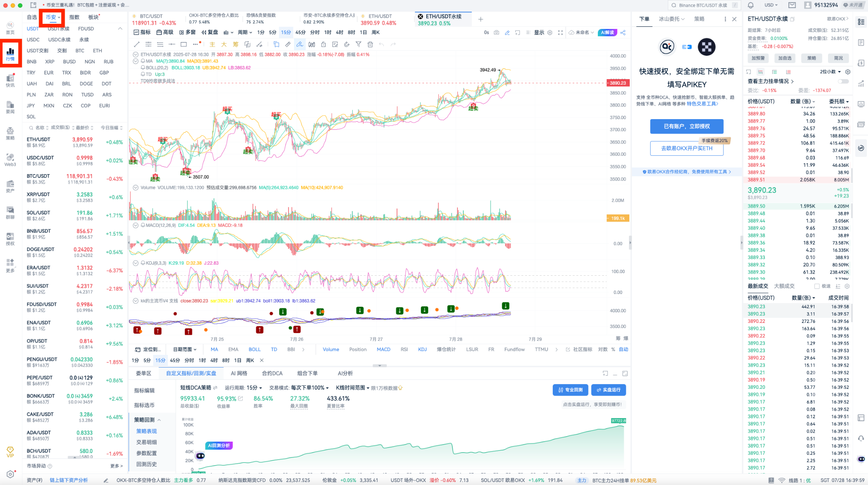This screenshot has height=485, width=868.
Task: Click the 专业回测 button
Action: coord(570,390)
